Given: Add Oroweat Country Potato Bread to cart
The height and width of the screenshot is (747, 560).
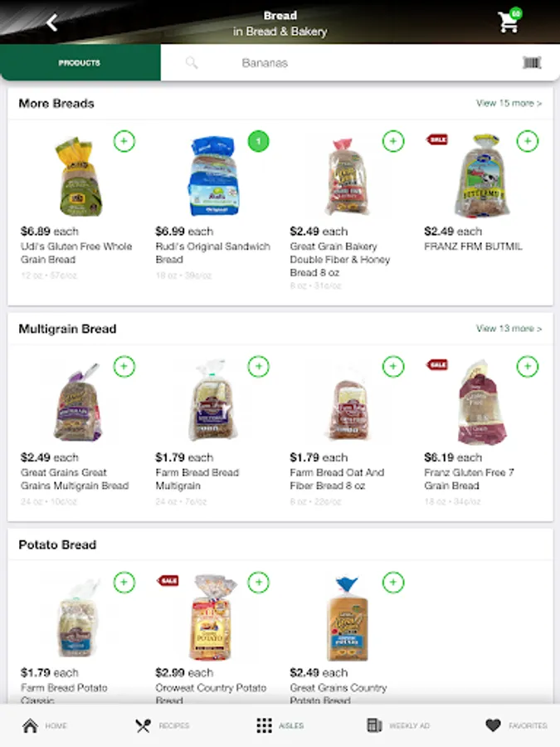Looking at the screenshot, I should (259, 582).
